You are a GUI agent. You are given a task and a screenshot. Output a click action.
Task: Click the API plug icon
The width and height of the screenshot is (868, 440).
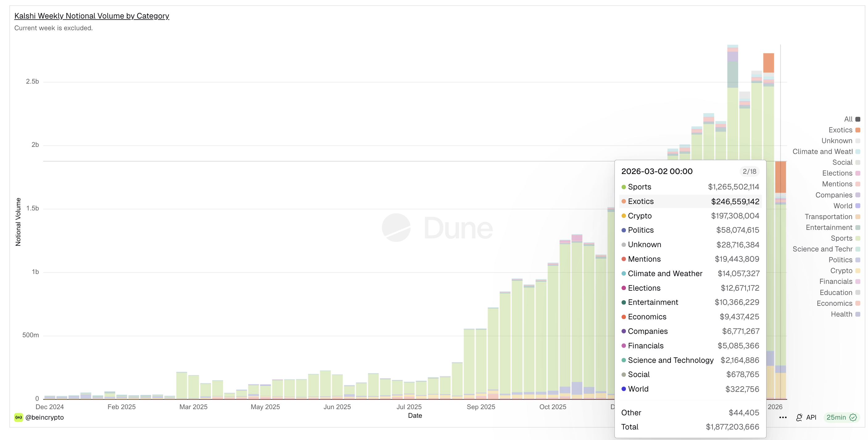[799, 417]
